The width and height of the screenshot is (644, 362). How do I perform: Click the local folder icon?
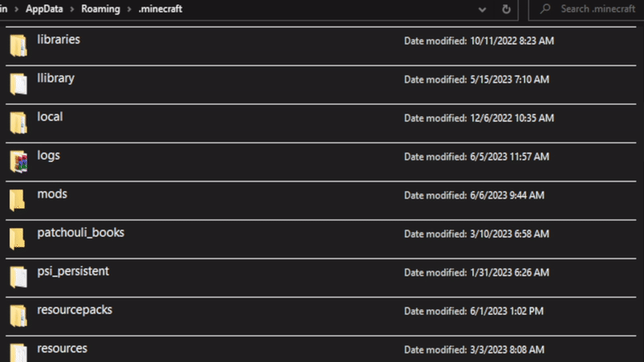click(18, 122)
